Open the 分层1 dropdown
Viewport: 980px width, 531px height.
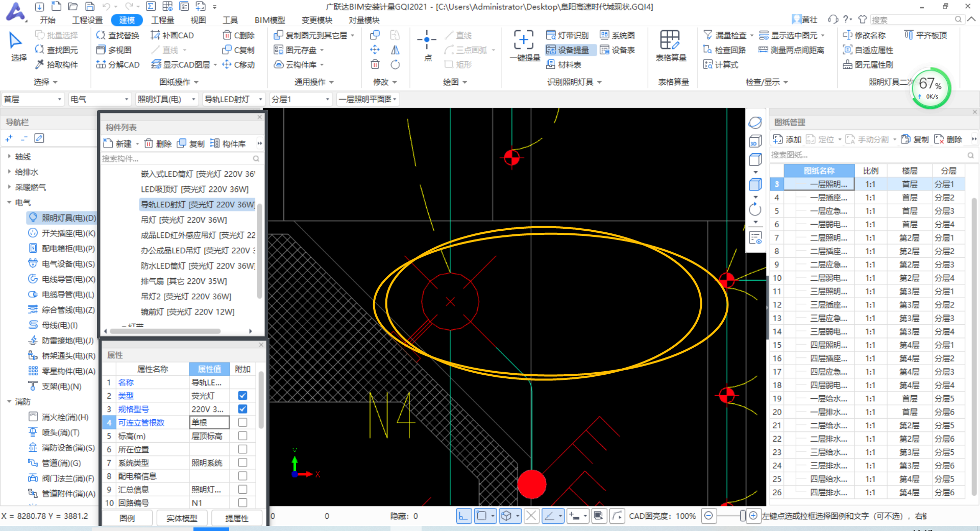point(301,99)
